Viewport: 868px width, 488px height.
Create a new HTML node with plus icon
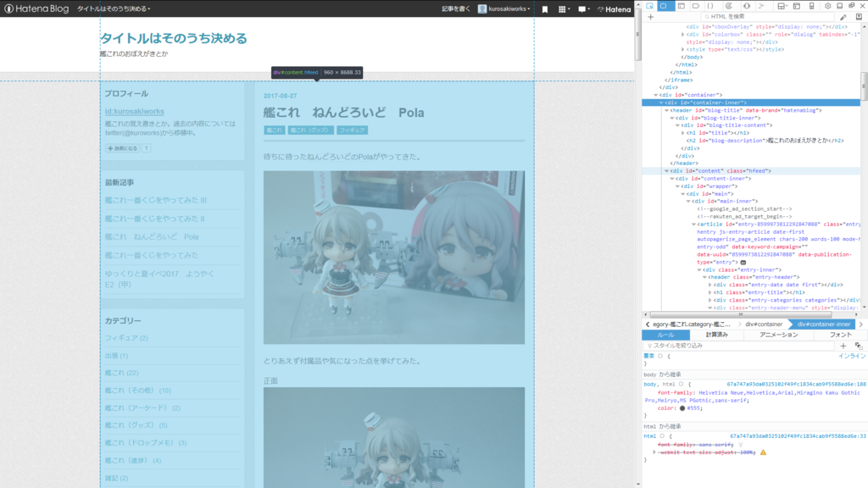coord(650,17)
